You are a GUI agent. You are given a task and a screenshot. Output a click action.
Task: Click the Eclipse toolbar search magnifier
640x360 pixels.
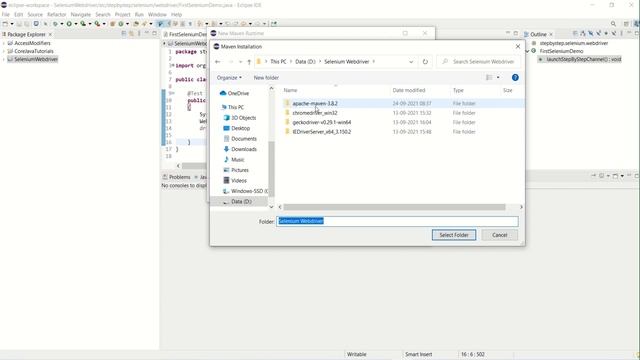pos(613,24)
